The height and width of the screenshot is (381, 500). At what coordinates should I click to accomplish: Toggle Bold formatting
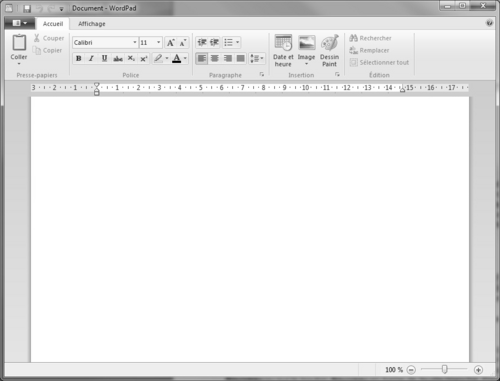79,59
